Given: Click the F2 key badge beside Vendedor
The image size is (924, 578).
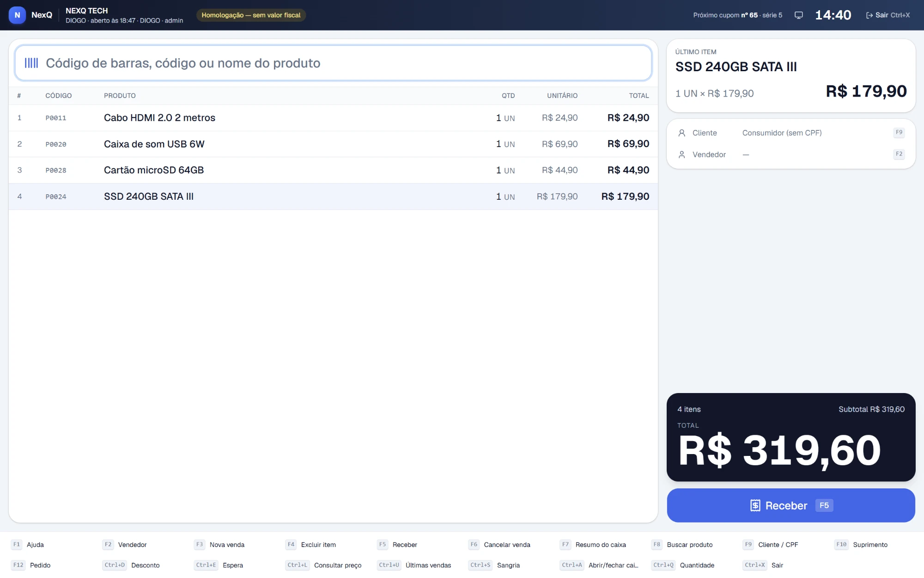Looking at the screenshot, I should tap(899, 154).
